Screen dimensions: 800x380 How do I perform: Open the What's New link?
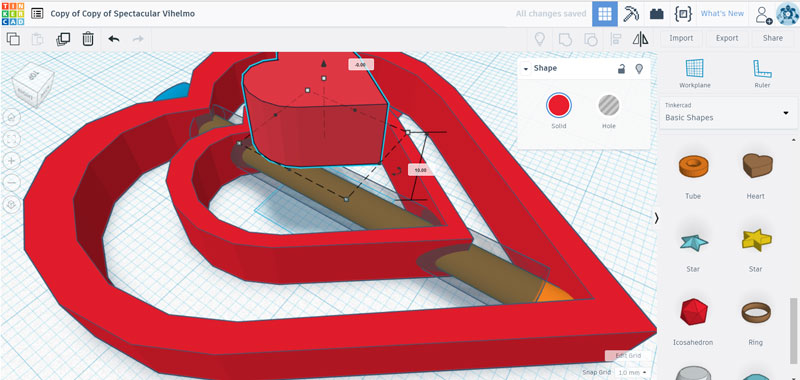coord(722,14)
